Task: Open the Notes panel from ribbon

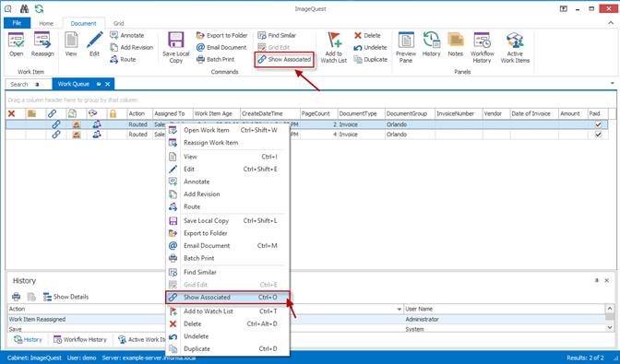Action: [456, 44]
